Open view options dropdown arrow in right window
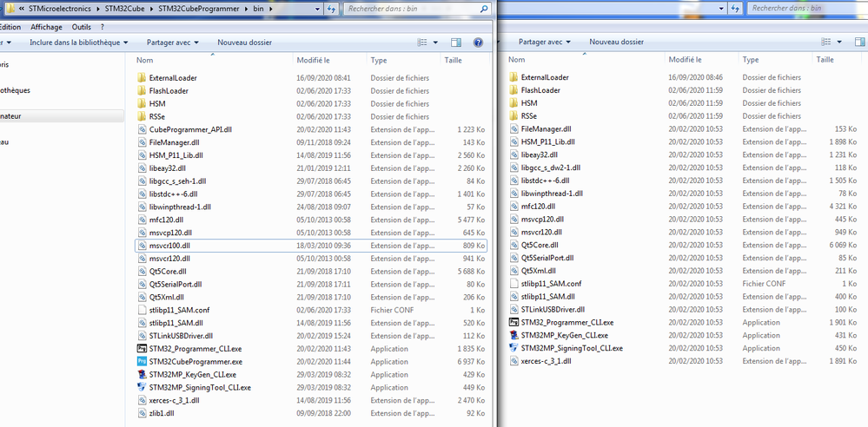This screenshot has height=427, width=868. click(x=840, y=42)
